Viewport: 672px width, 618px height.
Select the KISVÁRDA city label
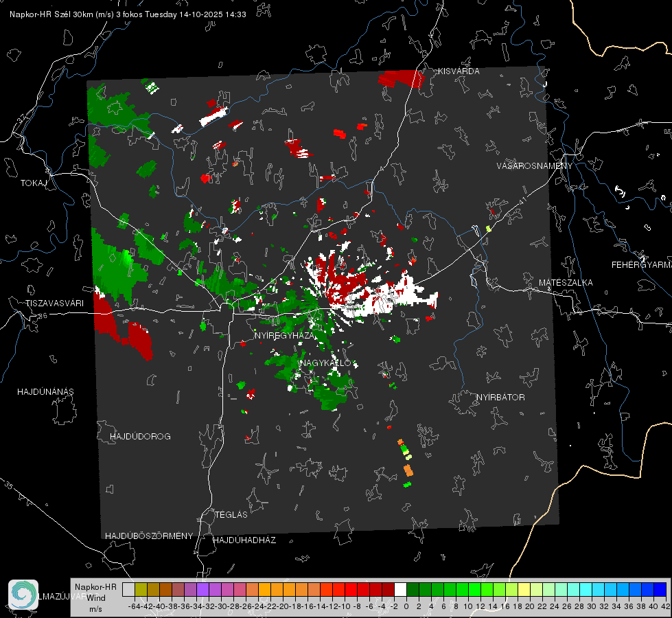[459, 71]
